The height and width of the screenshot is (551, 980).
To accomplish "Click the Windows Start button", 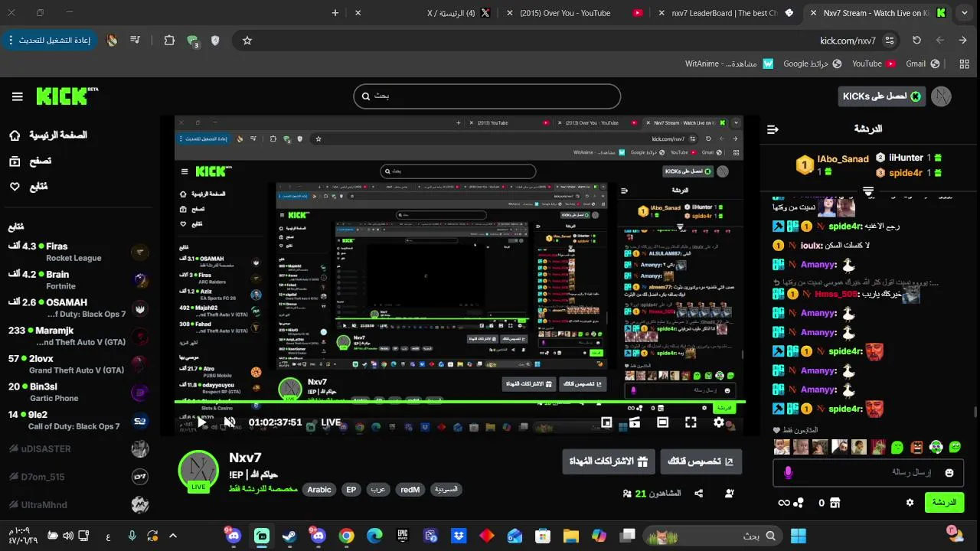I will 799,536.
